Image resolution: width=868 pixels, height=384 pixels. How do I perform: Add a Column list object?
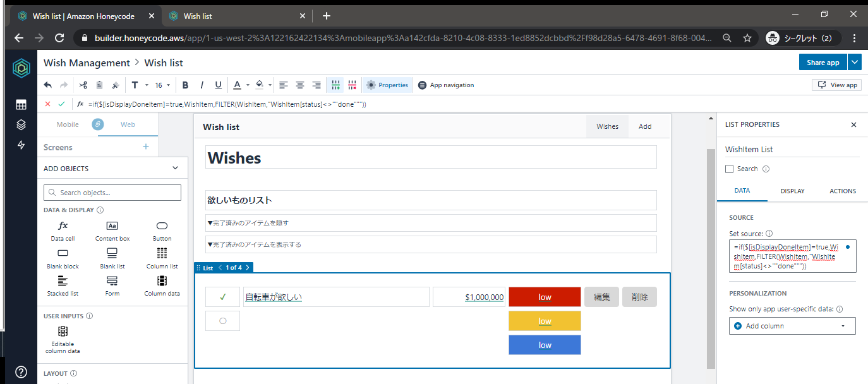pos(162,258)
